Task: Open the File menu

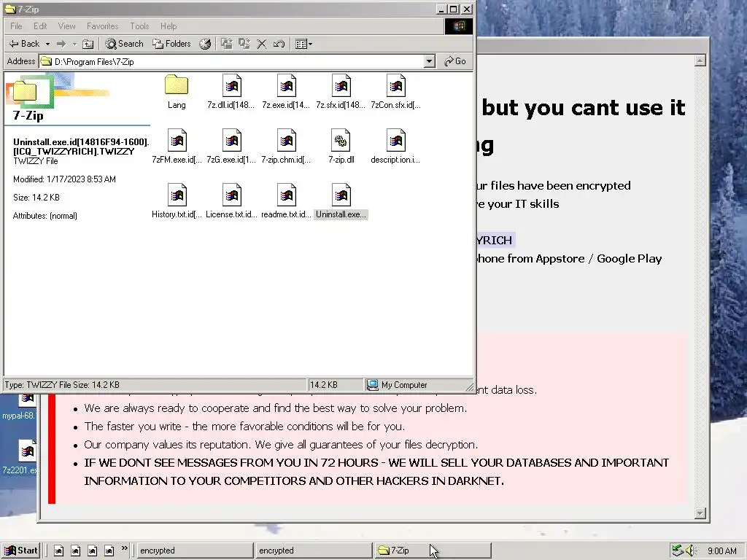Action: [16, 26]
